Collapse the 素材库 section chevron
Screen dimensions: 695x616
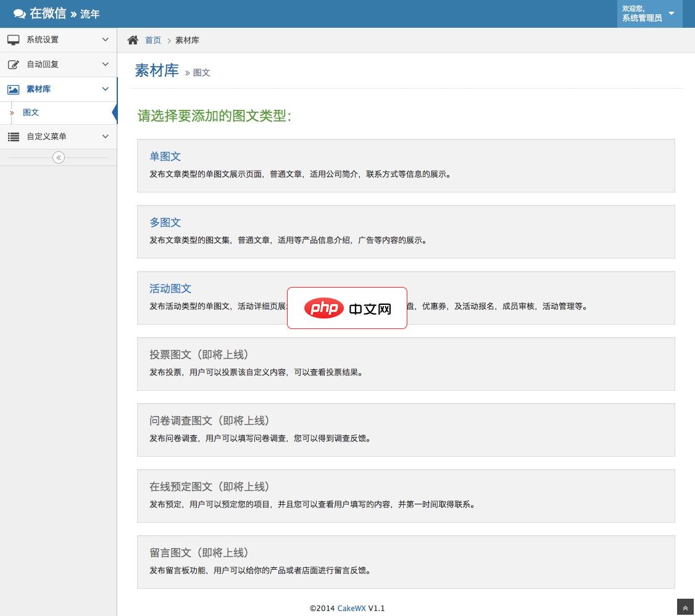(105, 89)
